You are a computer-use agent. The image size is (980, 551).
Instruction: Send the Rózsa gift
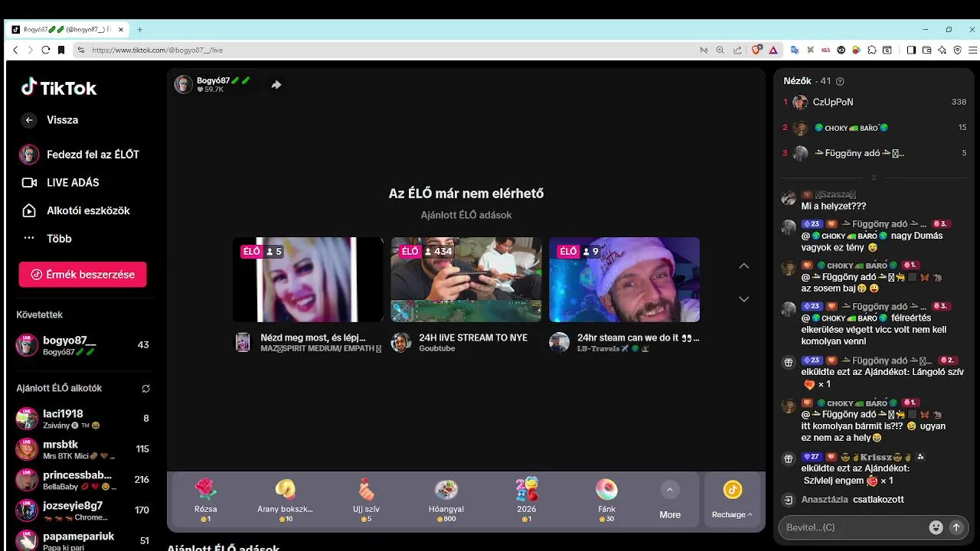[x=206, y=500]
